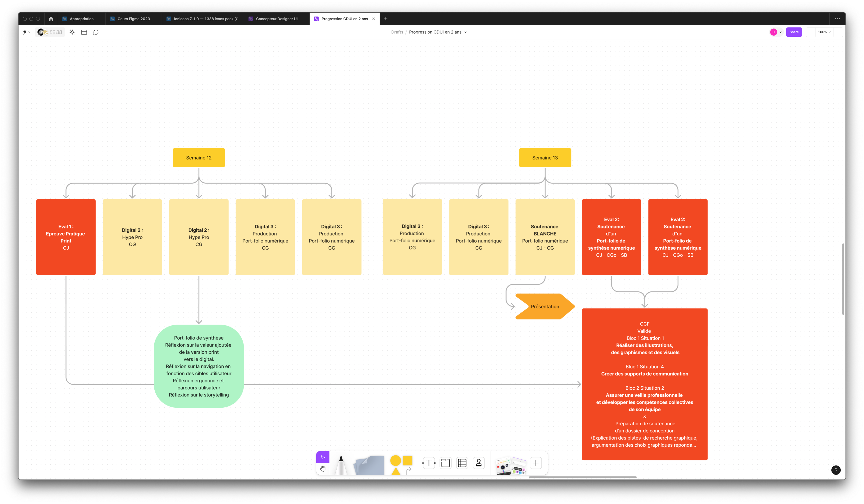Open the Drafts breadcrumb link

coord(397,32)
